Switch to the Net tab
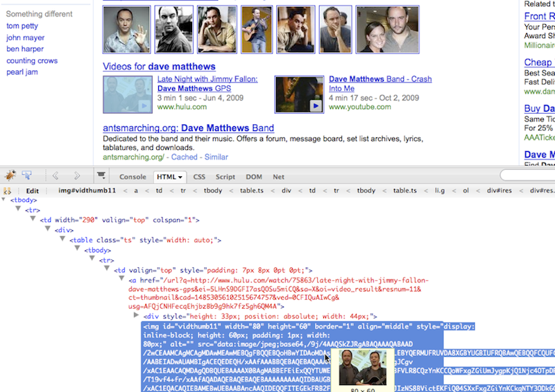This screenshot has height=392, width=555. point(278,177)
